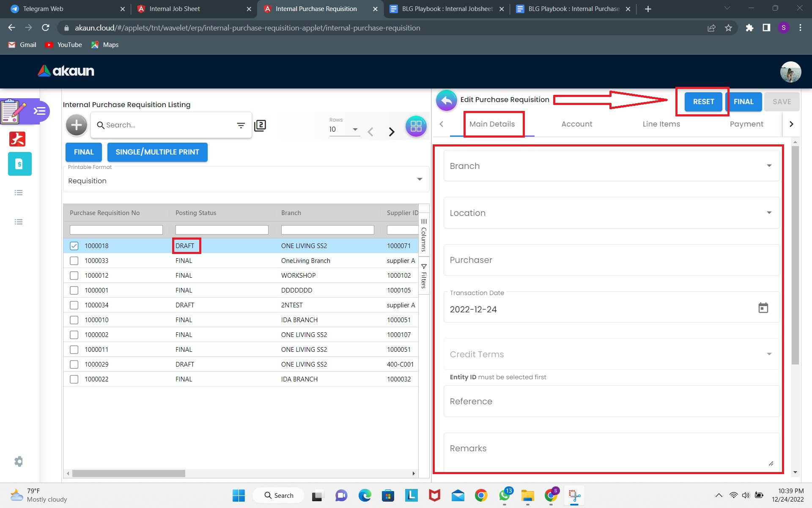Open the calendar picker for Transaction Date
812x508 pixels.
pyautogui.click(x=763, y=308)
